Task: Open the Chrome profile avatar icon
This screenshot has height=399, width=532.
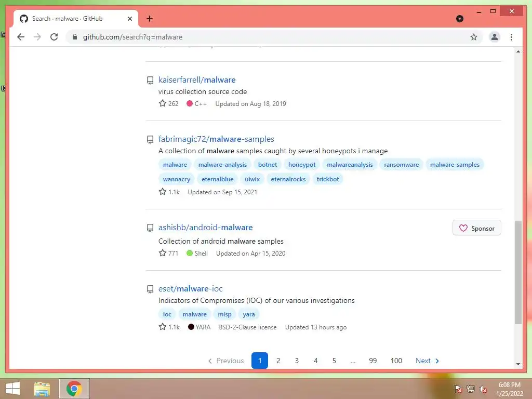Action: pos(495,37)
